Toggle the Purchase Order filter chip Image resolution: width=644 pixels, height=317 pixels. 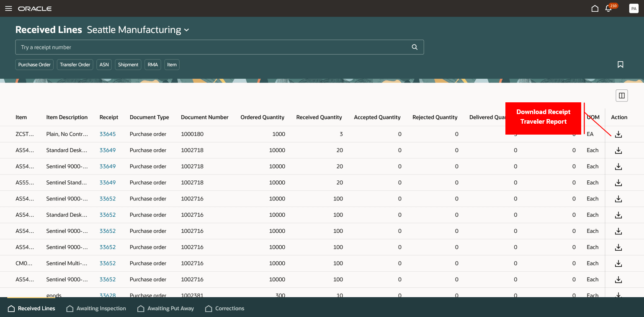pyautogui.click(x=34, y=65)
